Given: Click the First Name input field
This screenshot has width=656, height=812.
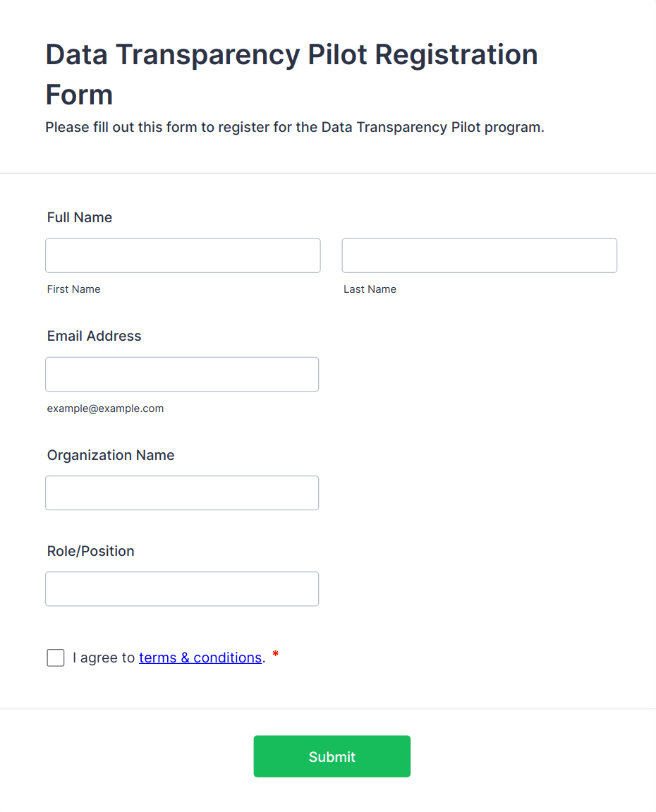Looking at the screenshot, I should (183, 255).
